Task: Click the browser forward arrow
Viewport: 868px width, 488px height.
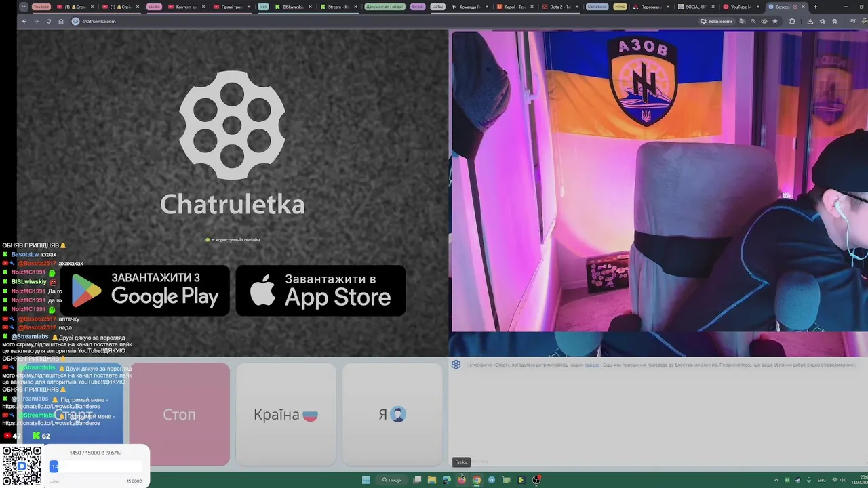Action: tap(37, 21)
